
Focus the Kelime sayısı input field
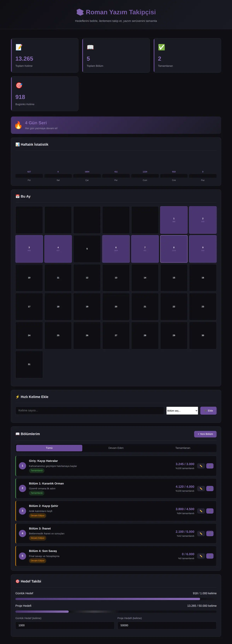[x=90, y=411]
